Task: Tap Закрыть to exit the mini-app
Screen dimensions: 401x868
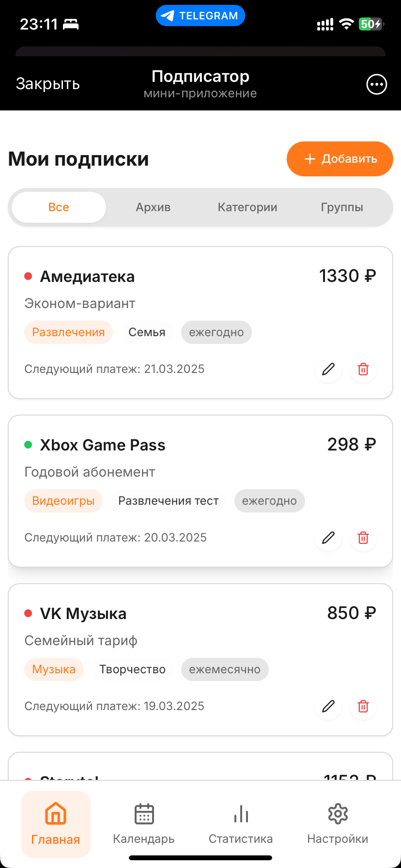Action: click(x=48, y=83)
